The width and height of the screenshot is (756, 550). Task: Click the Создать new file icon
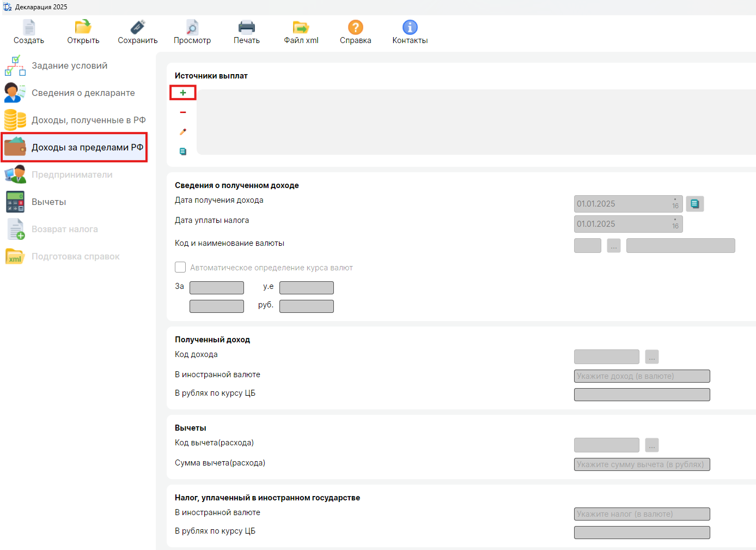pos(29,27)
